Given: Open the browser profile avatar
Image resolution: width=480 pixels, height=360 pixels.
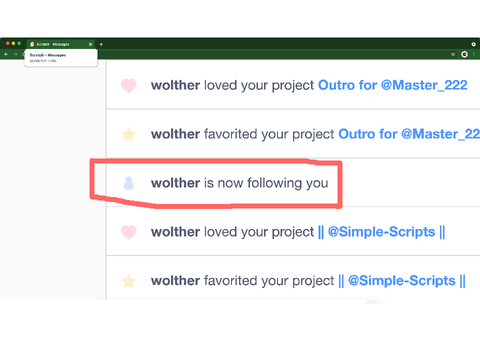Looking at the screenshot, I should click(464, 54).
